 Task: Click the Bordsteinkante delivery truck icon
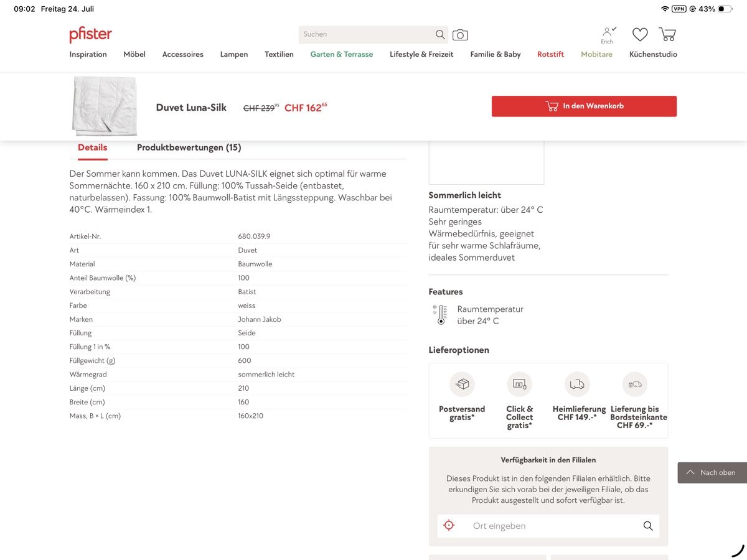point(635,384)
